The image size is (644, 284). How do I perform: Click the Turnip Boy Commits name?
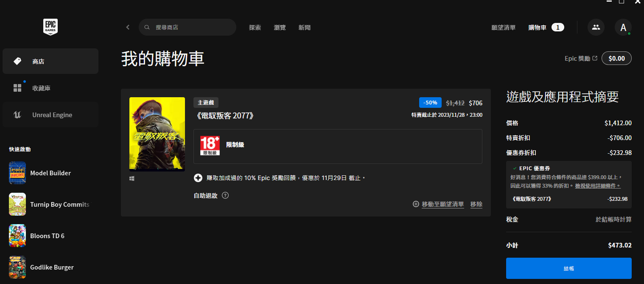click(x=60, y=204)
